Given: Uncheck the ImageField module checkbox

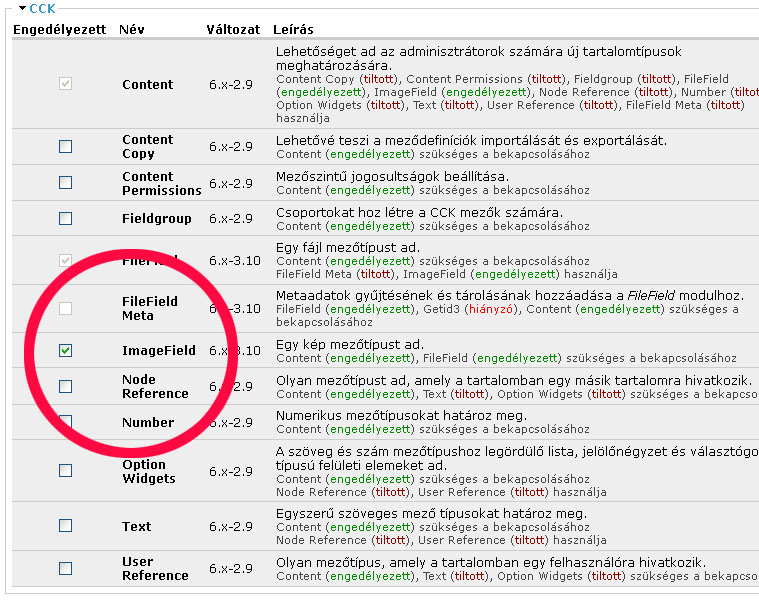Looking at the screenshot, I should pos(65,350).
